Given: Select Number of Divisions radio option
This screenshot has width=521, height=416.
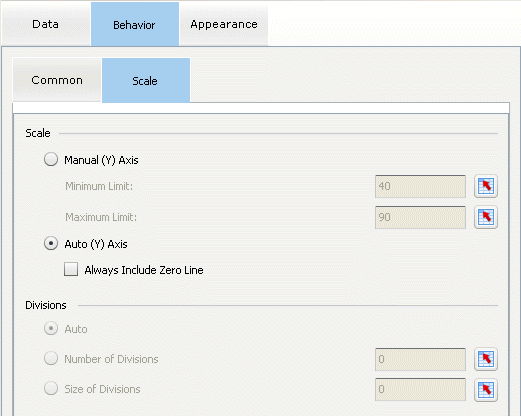Looking at the screenshot, I should coord(51,358).
